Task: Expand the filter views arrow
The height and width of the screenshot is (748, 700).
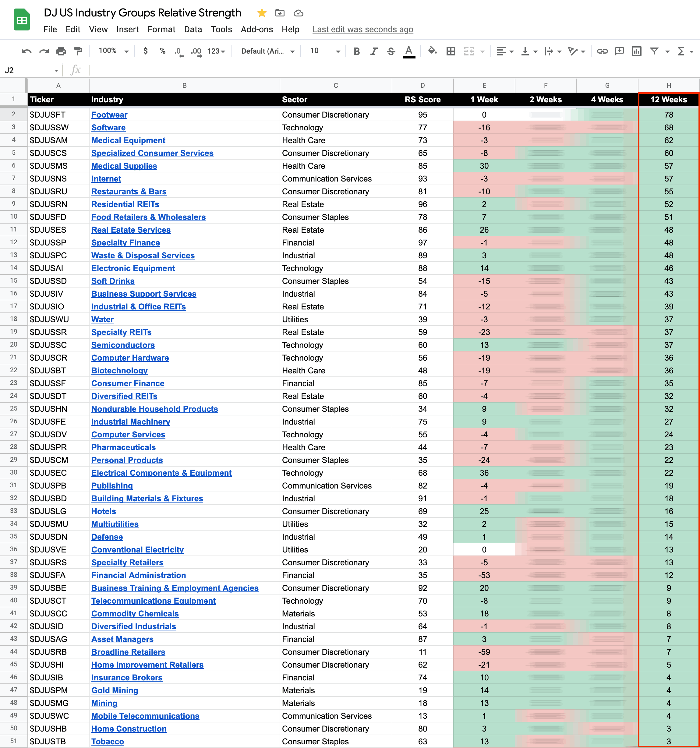Action: tap(668, 51)
